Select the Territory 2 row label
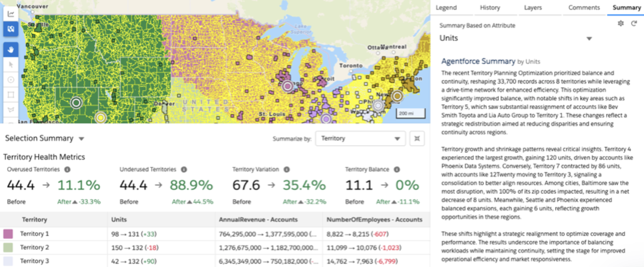The width and height of the screenshot is (644, 267). click(x=34, y=248)
